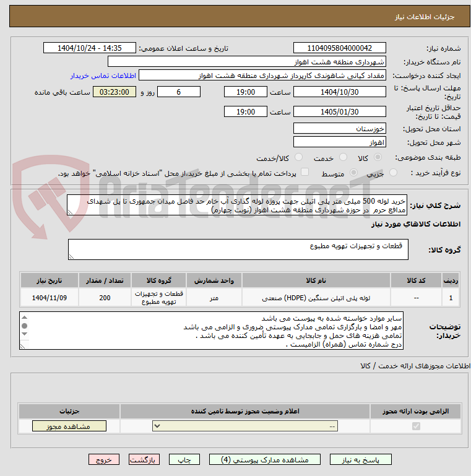The height and width of the screenshot is (476, 471).
Task: Click the خروج exit button
Action: click(x=104, y=460)
